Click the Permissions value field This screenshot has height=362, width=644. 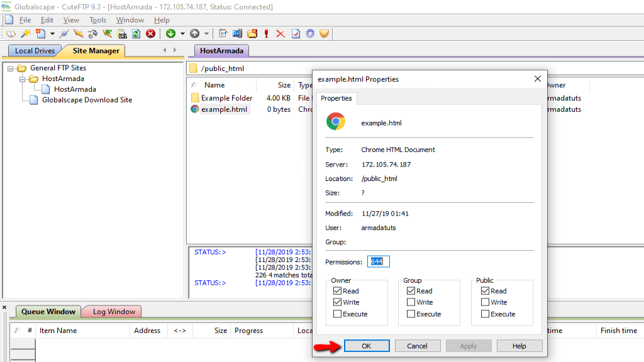pyautogui.click(x=378, y=261)
